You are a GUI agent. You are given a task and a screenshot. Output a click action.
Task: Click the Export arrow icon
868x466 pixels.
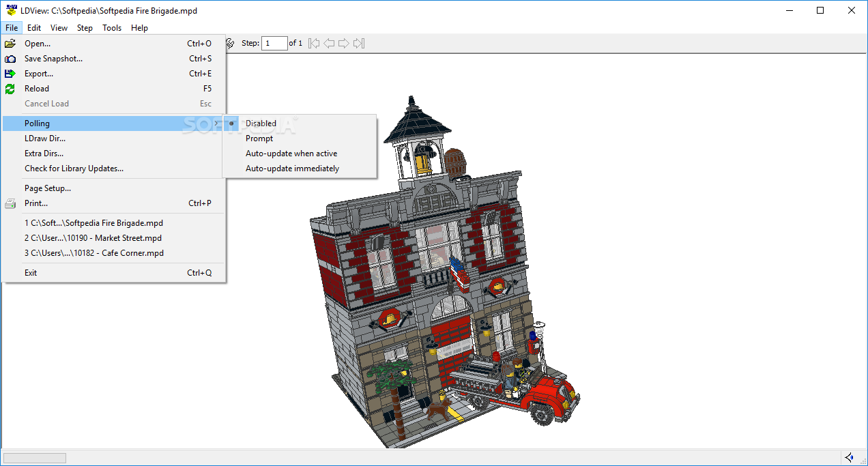[x=10, y=74]
